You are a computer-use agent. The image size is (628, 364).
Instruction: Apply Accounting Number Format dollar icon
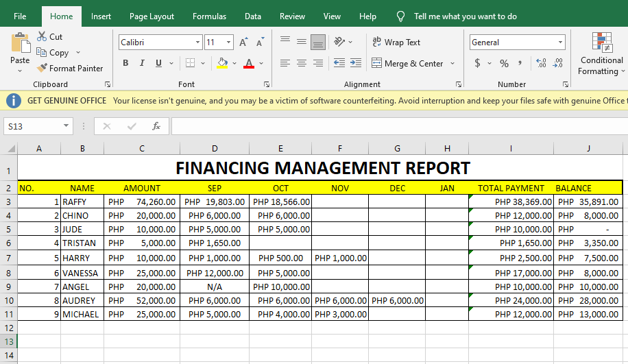[477, 63]
